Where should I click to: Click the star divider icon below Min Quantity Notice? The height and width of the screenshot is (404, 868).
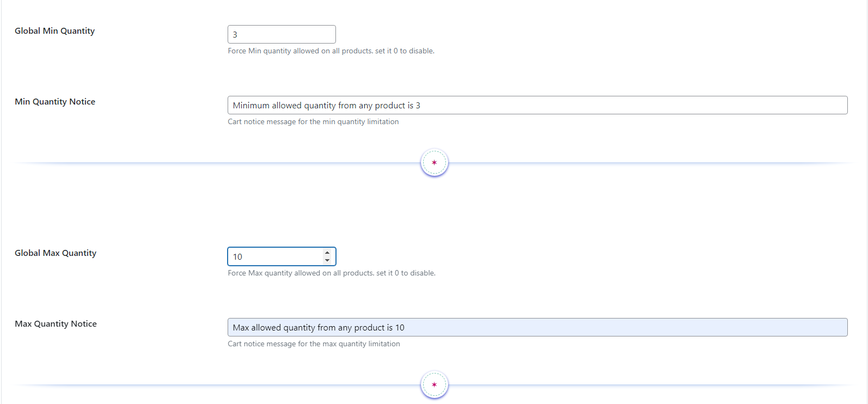click(x=434, y=163)
